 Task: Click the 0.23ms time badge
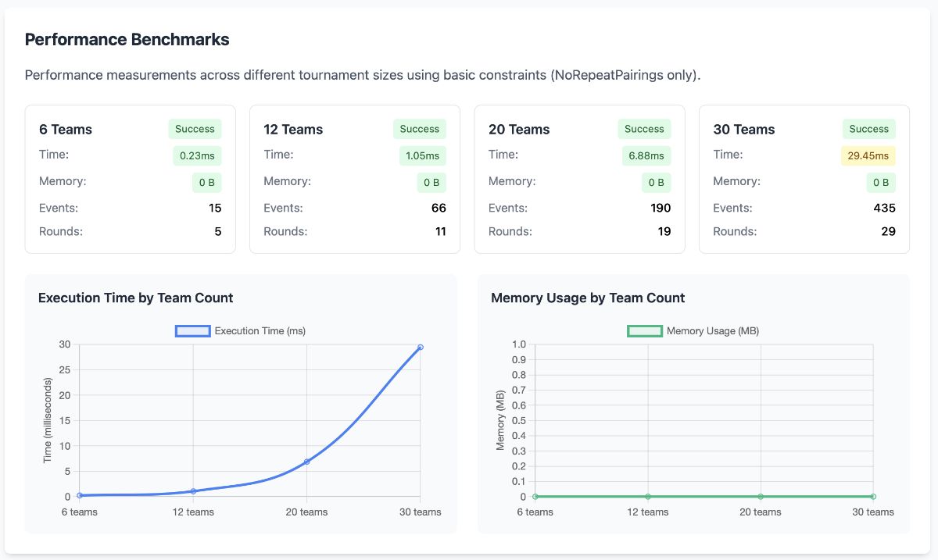point(197,155)
